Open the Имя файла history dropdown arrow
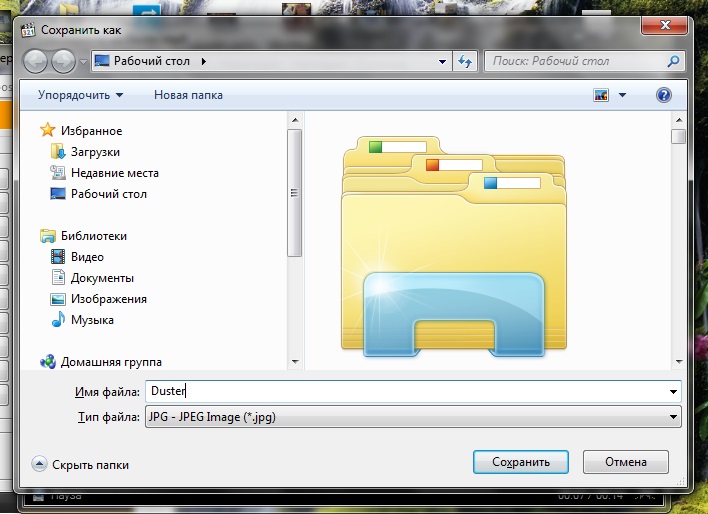Viewport: 708px width, 514px height. pos(673,392)
